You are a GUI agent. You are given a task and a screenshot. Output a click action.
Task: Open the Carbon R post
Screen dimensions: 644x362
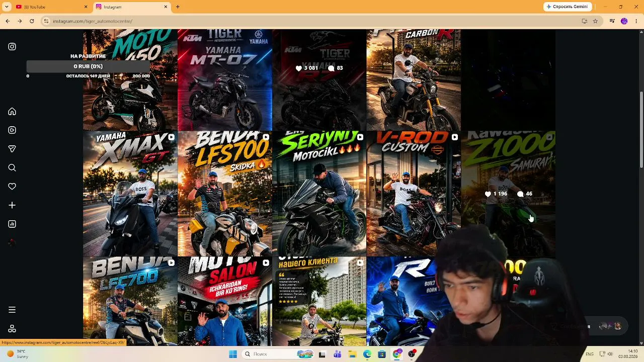[x=414, y=80]
